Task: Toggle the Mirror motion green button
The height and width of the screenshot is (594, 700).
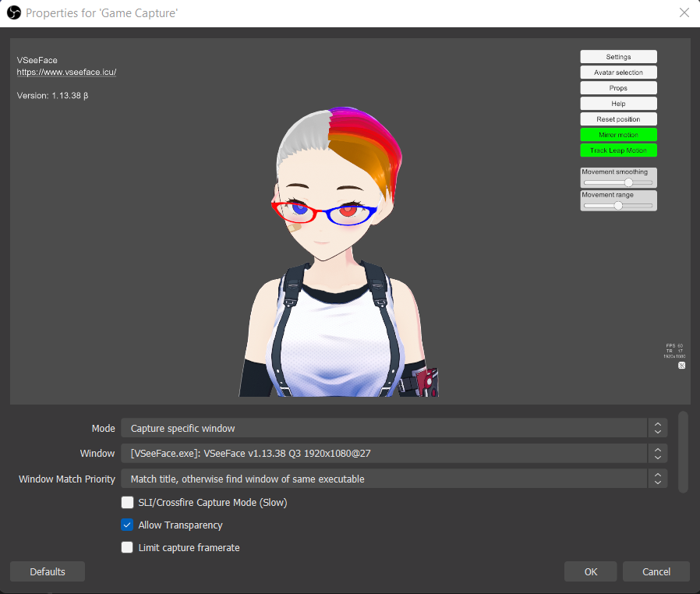Action: coord(618,135)
